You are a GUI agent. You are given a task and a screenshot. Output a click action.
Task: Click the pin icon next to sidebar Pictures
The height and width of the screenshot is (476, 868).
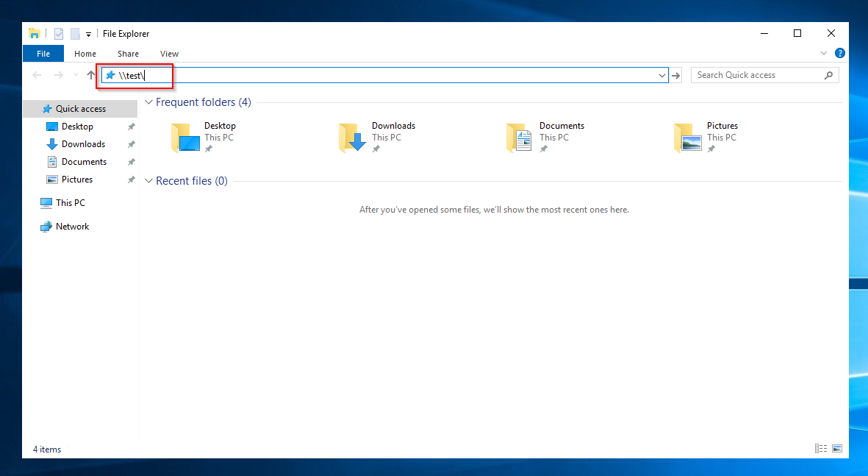[x=132, y=180]
